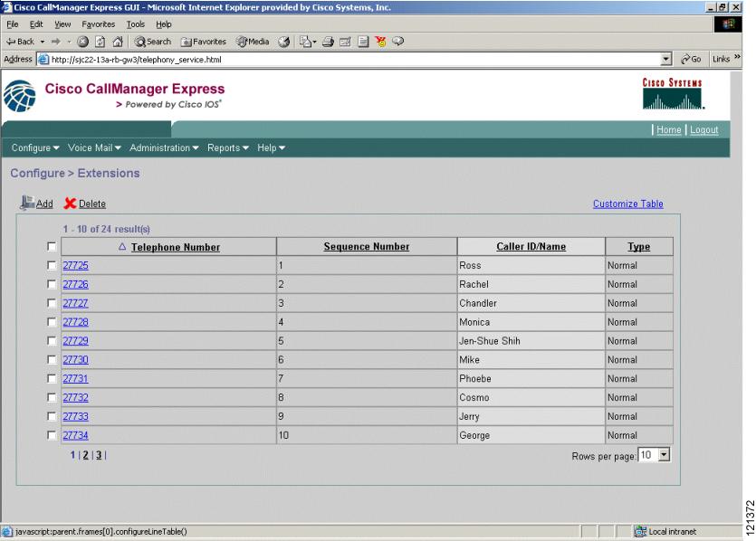Select the checkbox for extension 27729

[52, 340]
